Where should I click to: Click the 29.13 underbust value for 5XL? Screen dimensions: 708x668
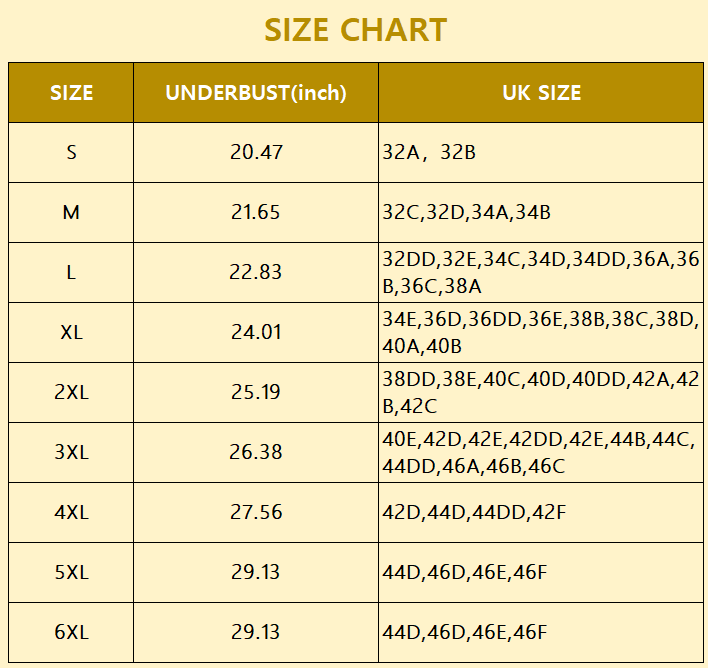tap(256, 572)
